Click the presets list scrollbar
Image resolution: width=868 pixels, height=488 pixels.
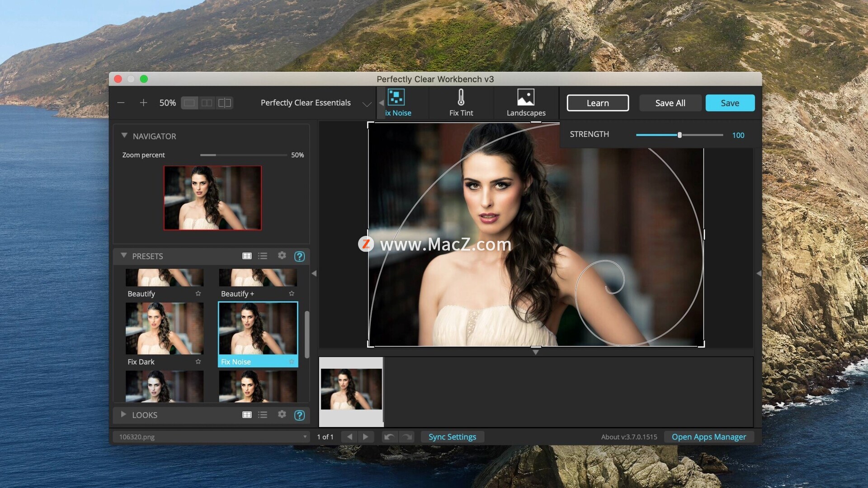tap(307, 334)
